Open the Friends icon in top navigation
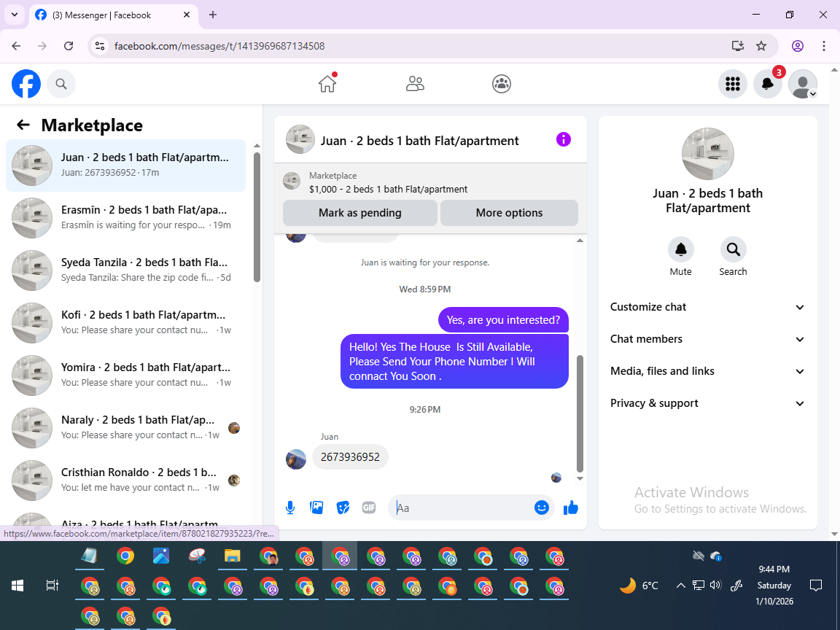This screenshot has width=840, height=630. pyautogui.click(x=415, y=84)
